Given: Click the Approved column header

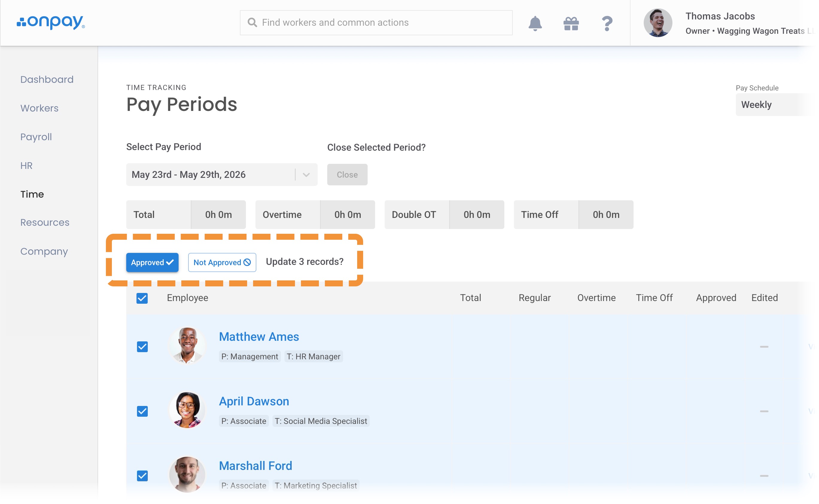Looking at the screenshot, I should tap(716, 298).
